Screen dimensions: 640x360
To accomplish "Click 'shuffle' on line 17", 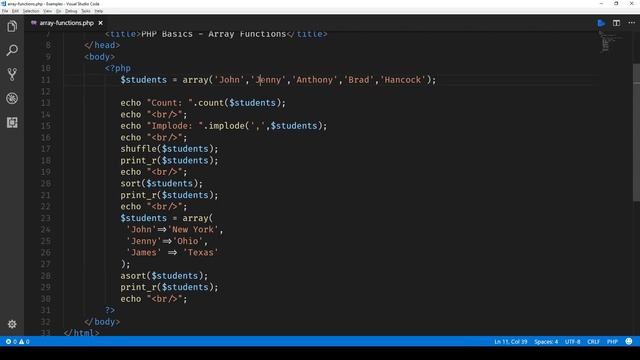I will click(138, 149).
